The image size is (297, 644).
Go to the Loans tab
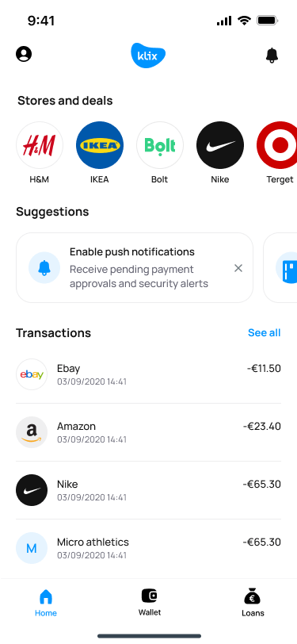click(x=253, y=603)
